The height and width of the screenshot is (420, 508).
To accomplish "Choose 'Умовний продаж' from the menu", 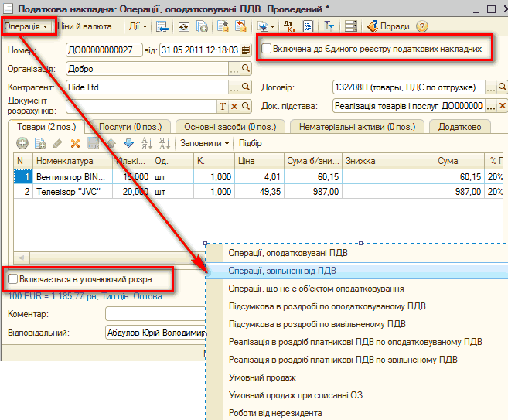I will tap(262, 377).
